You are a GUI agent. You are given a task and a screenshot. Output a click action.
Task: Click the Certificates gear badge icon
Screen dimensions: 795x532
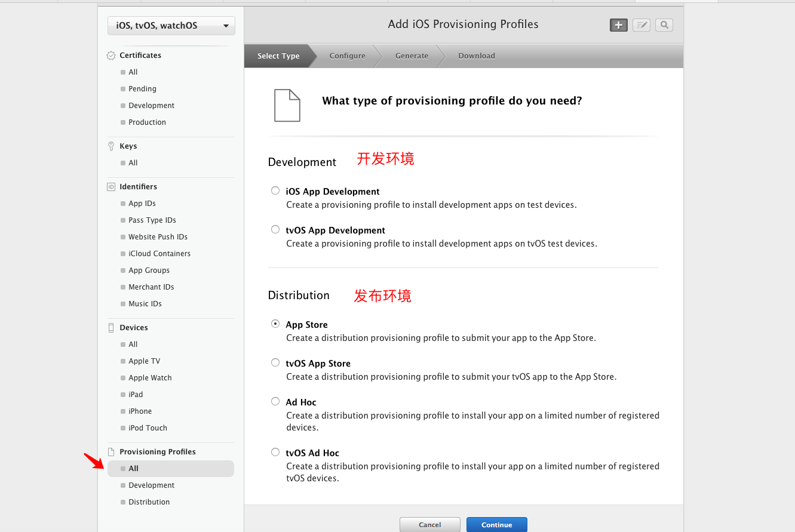[111, 56]
